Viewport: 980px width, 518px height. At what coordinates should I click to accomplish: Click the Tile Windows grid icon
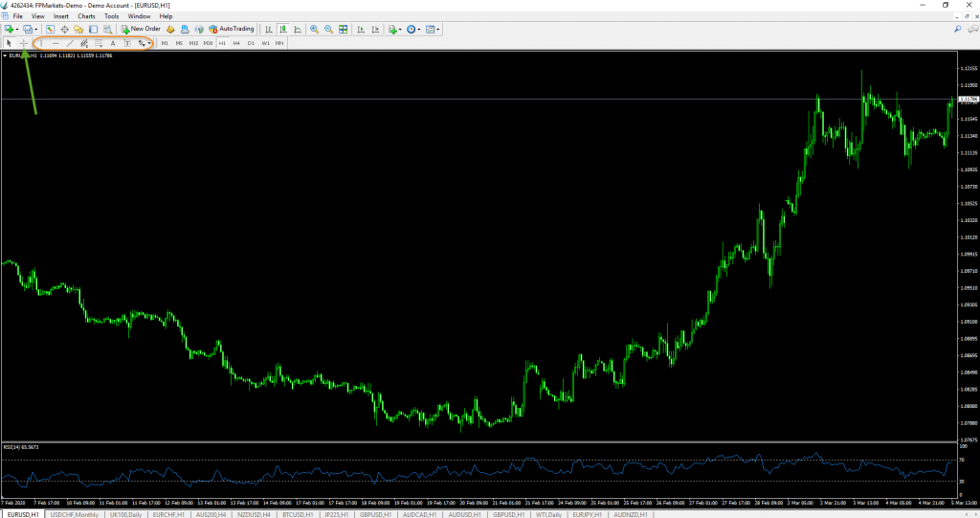tap(343, 30)
